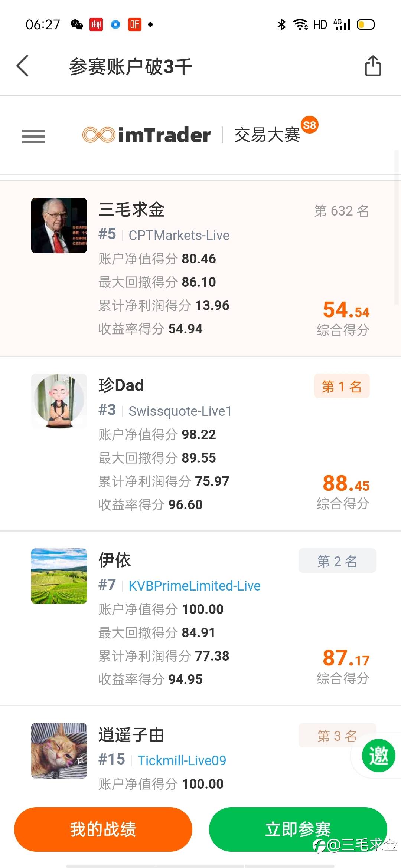The height and width of the screenshot is (868, 401).
Task: Tap 珍Dad monk avatar
Action: pos(59,401)
